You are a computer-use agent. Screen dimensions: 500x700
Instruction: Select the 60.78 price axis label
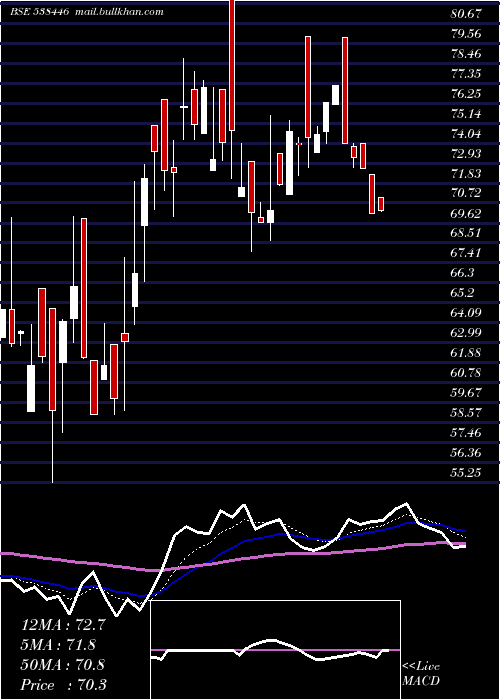[466, 372]
